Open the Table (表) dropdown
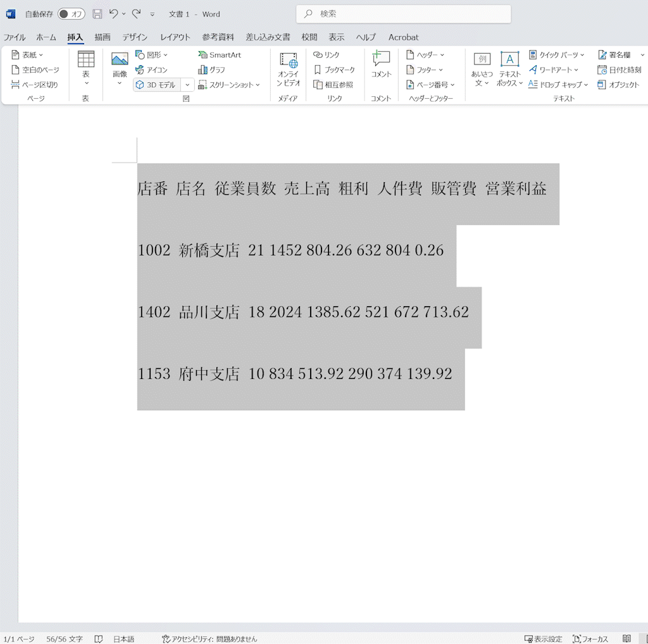The height and width of the screenshot is (644, 648). click(x=86, y=68)
